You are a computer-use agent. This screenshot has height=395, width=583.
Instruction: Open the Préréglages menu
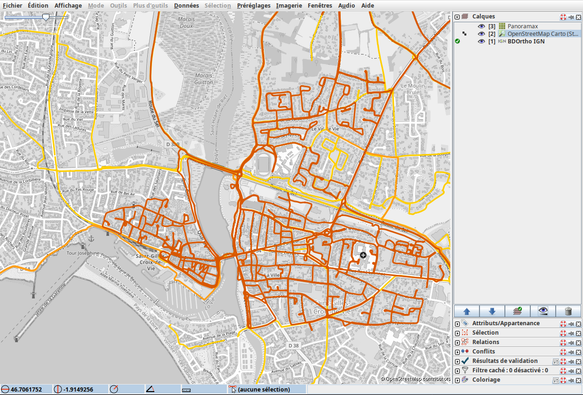click(x=254, y=6)
